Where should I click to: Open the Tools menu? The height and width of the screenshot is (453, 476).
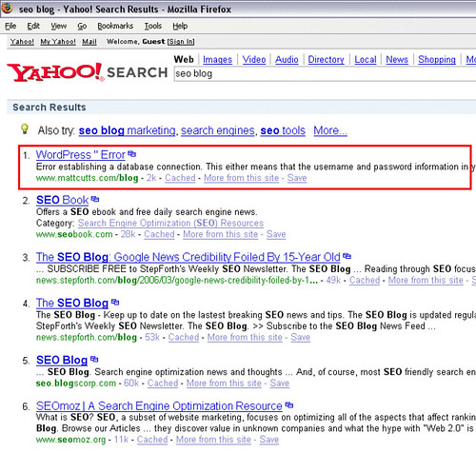coord(153,26)
